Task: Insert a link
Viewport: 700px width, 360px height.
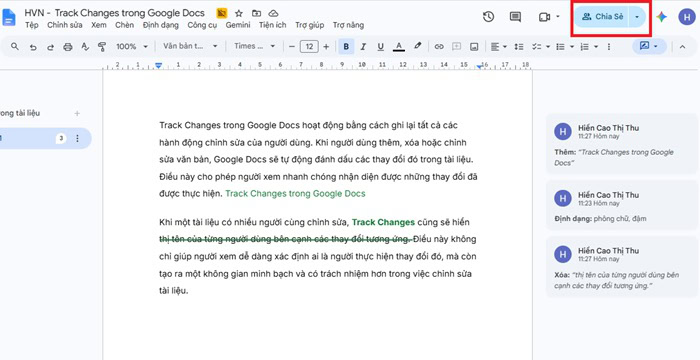Action: (439, 46)
